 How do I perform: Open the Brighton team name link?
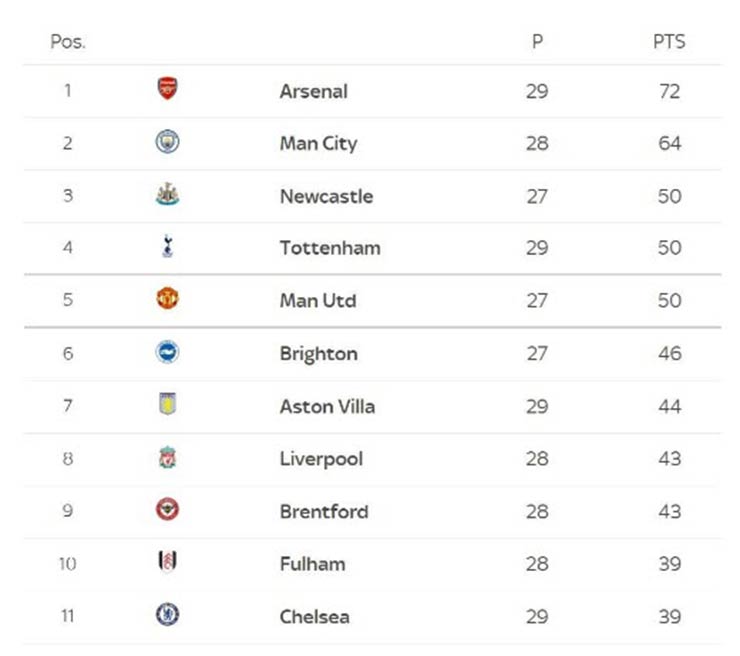[x=318, y=353]
